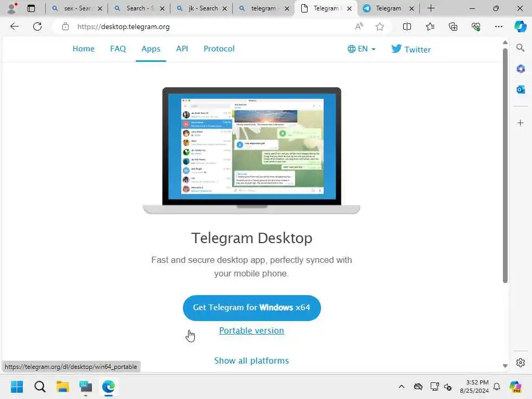
Task: Open Telegram's Twitter link
Action: 411,49
